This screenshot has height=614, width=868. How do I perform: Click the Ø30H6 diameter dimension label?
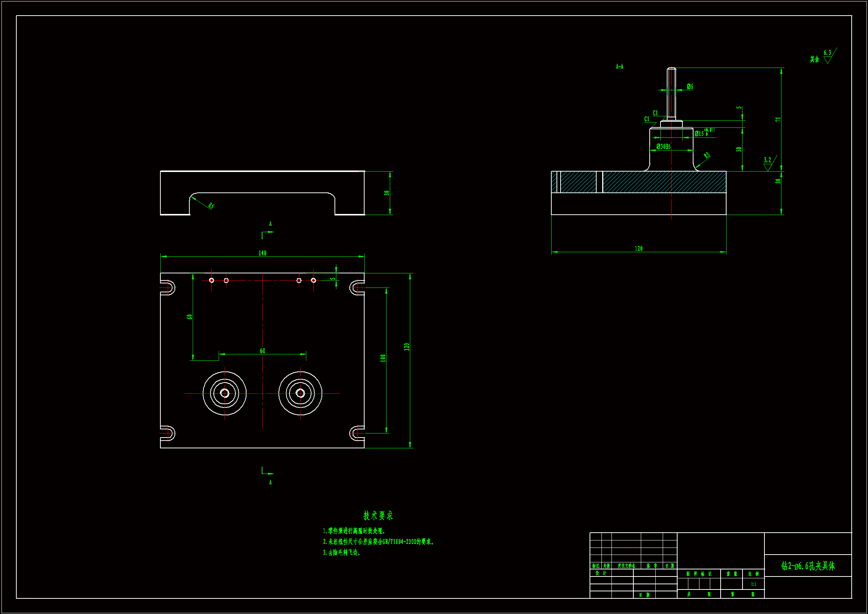(x=663, y=146)
